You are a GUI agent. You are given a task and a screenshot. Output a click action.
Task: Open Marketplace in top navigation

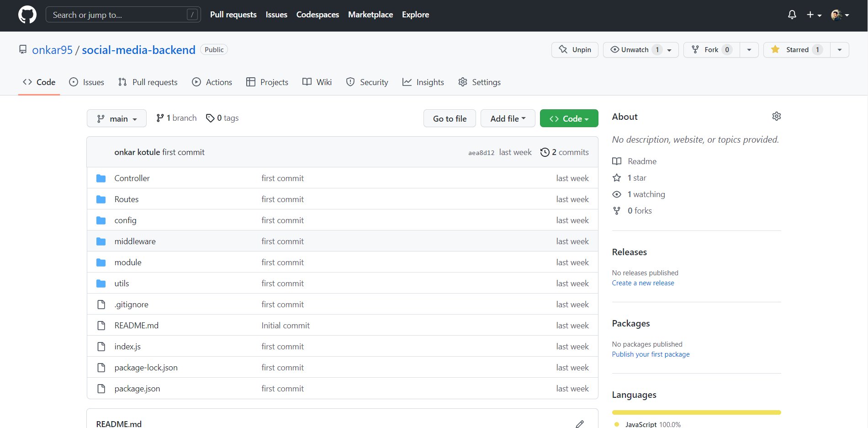(370, 15)
